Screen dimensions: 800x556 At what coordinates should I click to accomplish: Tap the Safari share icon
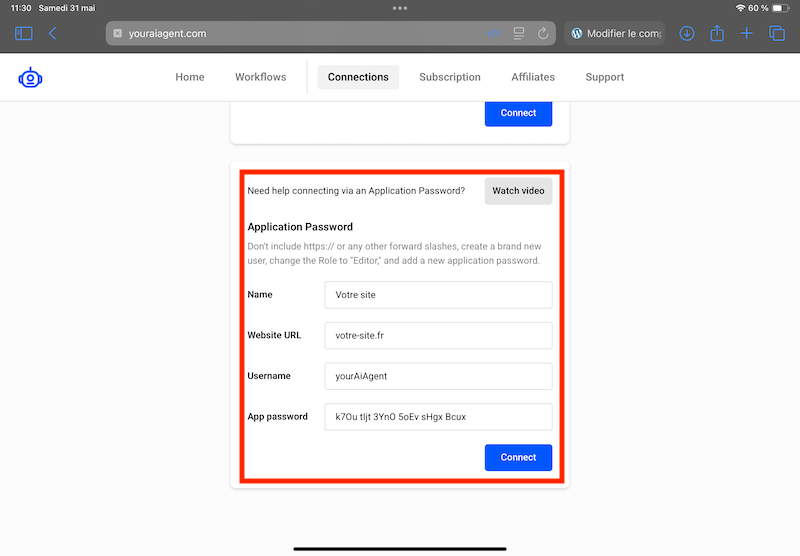[717, 34]
